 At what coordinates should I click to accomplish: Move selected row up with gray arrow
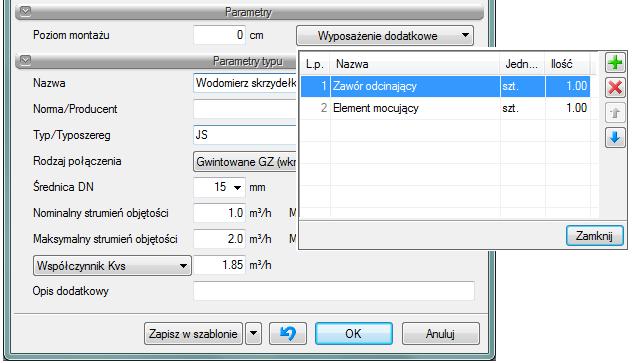tap(615, 113)
